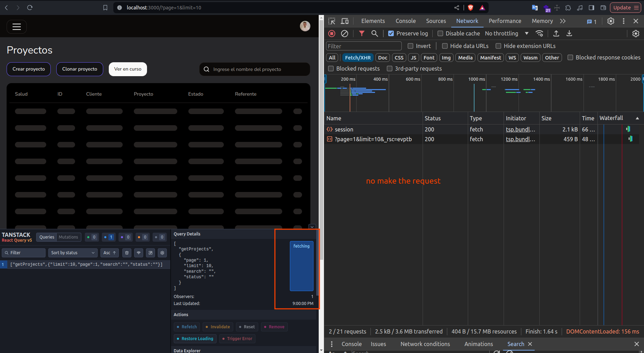
Task: Toggle the Waterfall column sort arrow
Action: (x=637, y=118)
